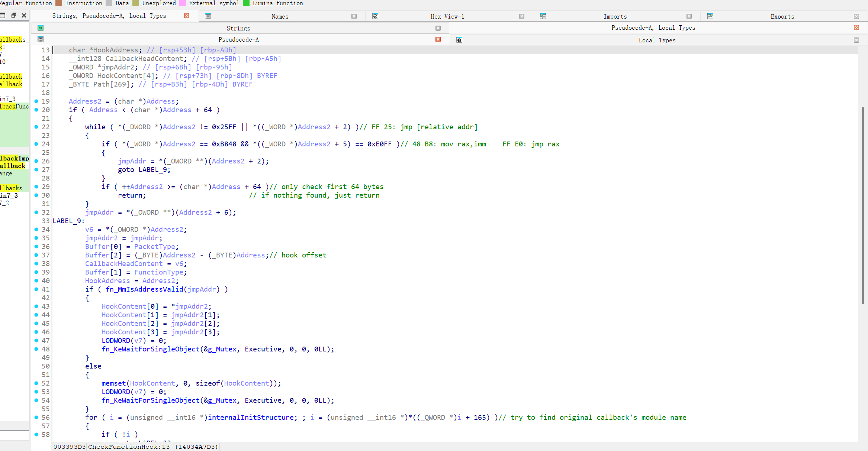Click the Local Types subview icon
The height and width of the screenshot is (451, 868).
pyautogui.click(x=459, y=40)
